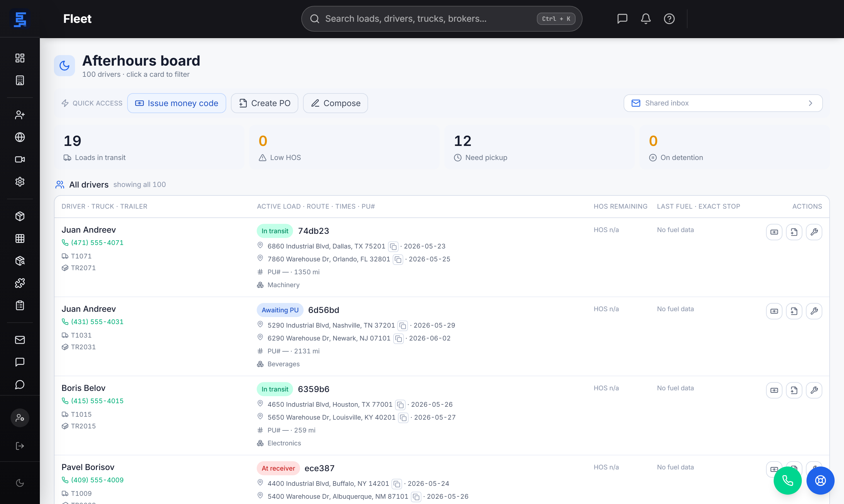Create PO for load 6d56bd
844x504 pixels.
point(794,311)
